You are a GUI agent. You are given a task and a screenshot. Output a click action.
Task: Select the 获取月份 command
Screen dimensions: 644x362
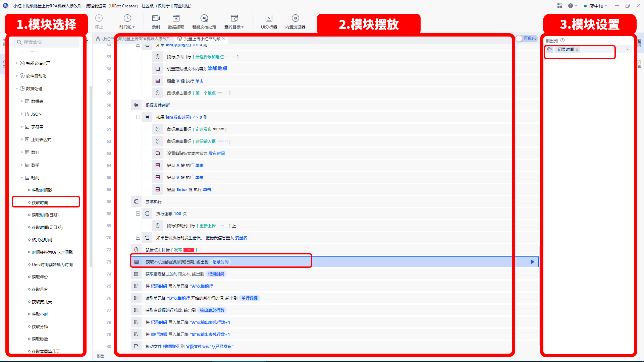[40, 289]
